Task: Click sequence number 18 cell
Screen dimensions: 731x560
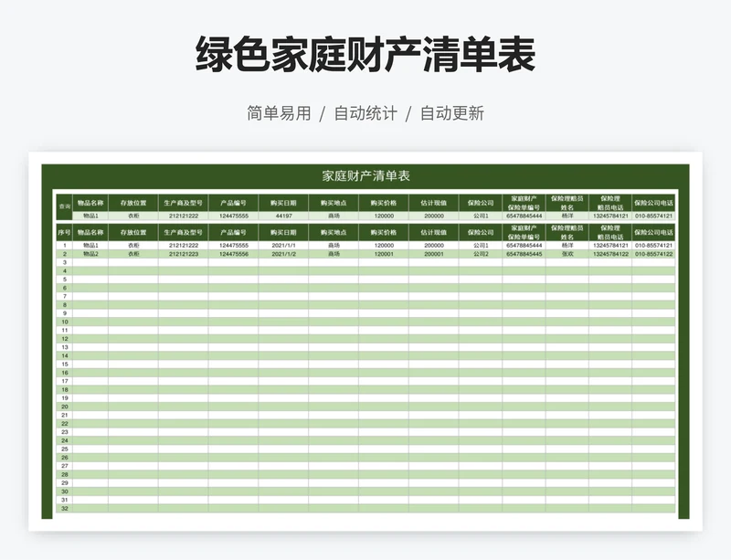Action: point(64,390)
